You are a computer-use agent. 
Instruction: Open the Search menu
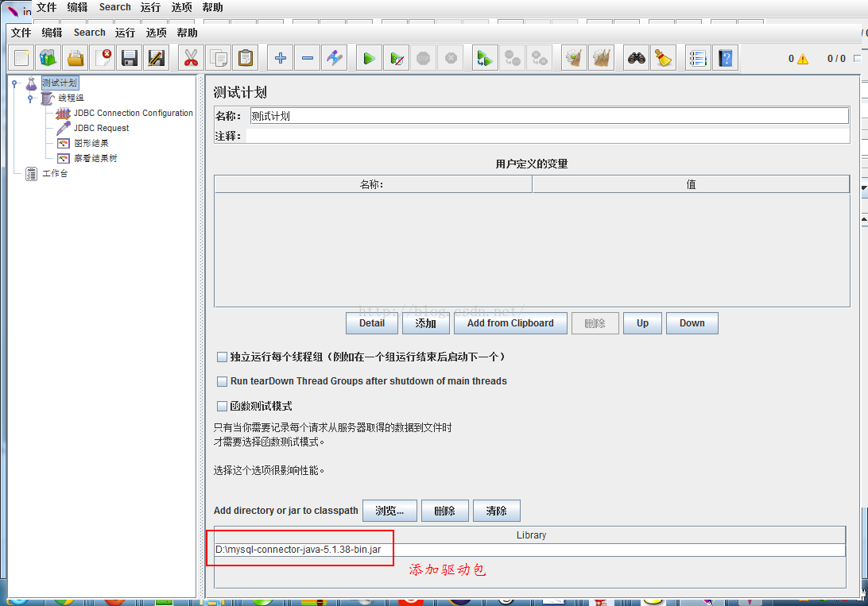pos(89,33)
